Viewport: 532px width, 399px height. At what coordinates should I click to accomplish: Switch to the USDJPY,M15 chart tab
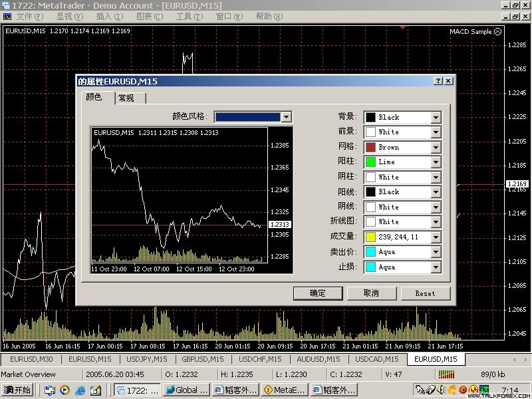(x=146, y=359)
